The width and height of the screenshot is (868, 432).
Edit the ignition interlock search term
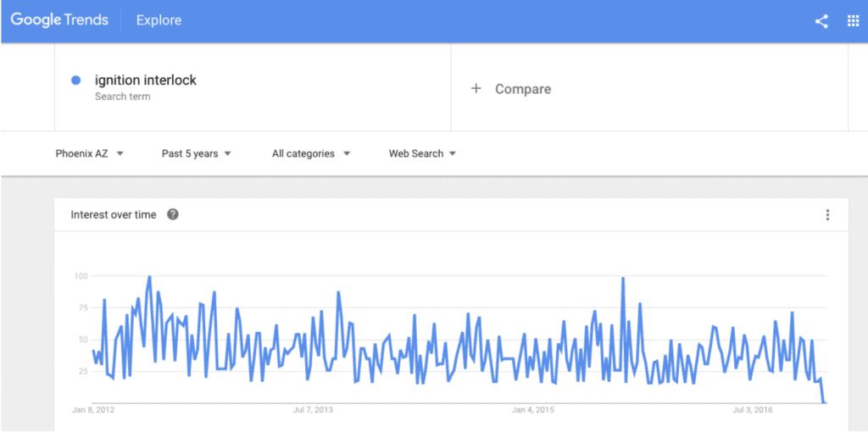click(x=146, y=80)
